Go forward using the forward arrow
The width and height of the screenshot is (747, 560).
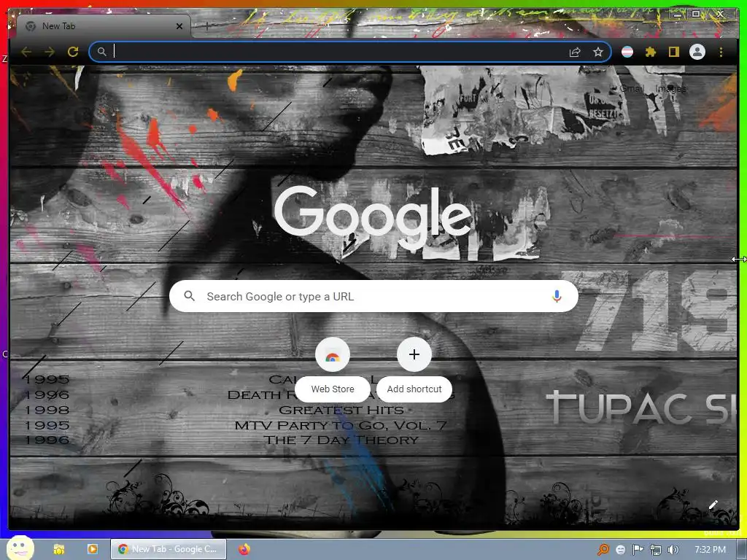50,52
